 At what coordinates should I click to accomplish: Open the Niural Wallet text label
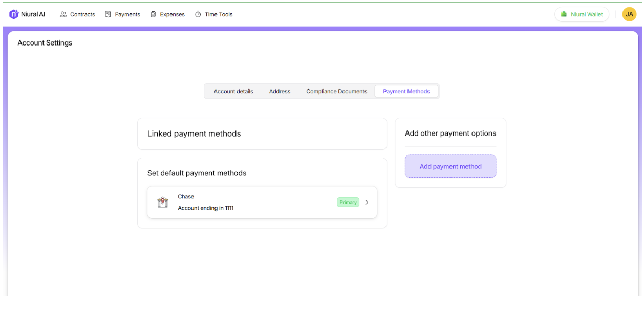tap(587, 14)
